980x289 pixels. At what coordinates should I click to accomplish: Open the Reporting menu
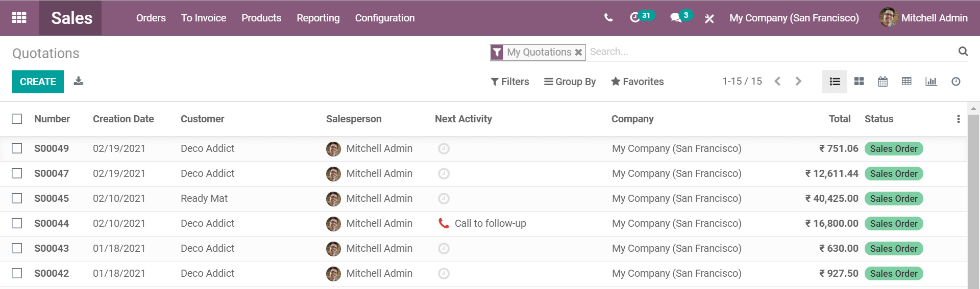(318, 18)
